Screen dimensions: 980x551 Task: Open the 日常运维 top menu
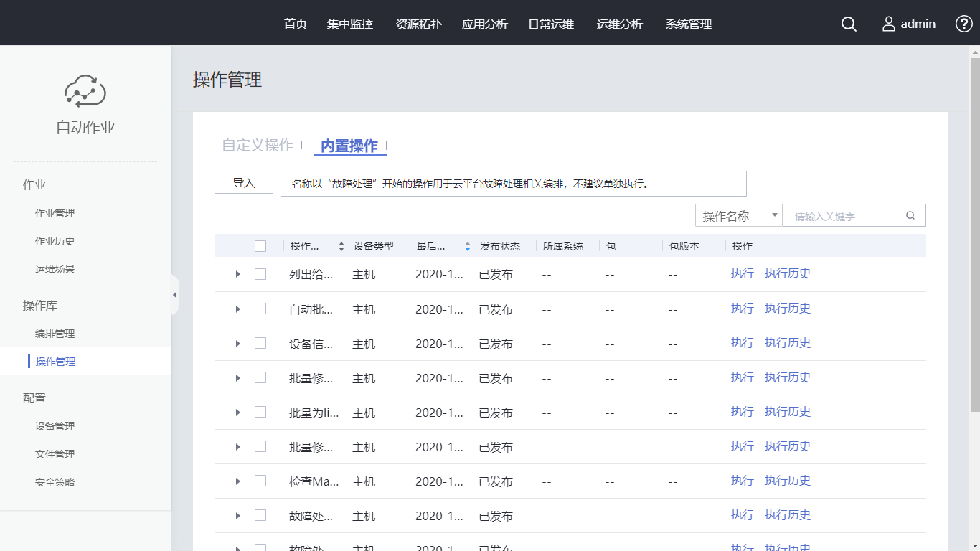551,24
